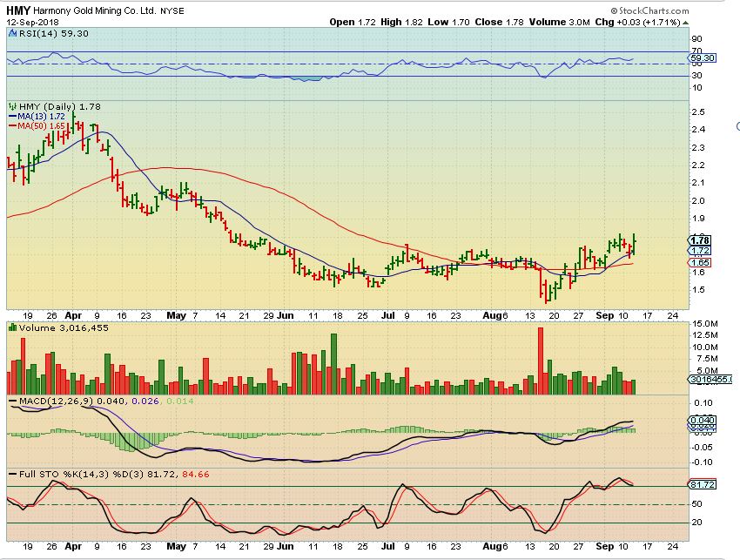Click the red MA(50) legend line marker
The height and width of the screenshot is (560, 740).
(13, 126)
